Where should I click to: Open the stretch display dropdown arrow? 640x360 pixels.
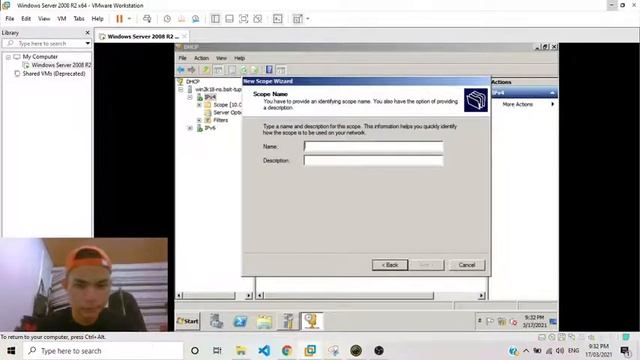pyautogui.click(x=308, y=19)
